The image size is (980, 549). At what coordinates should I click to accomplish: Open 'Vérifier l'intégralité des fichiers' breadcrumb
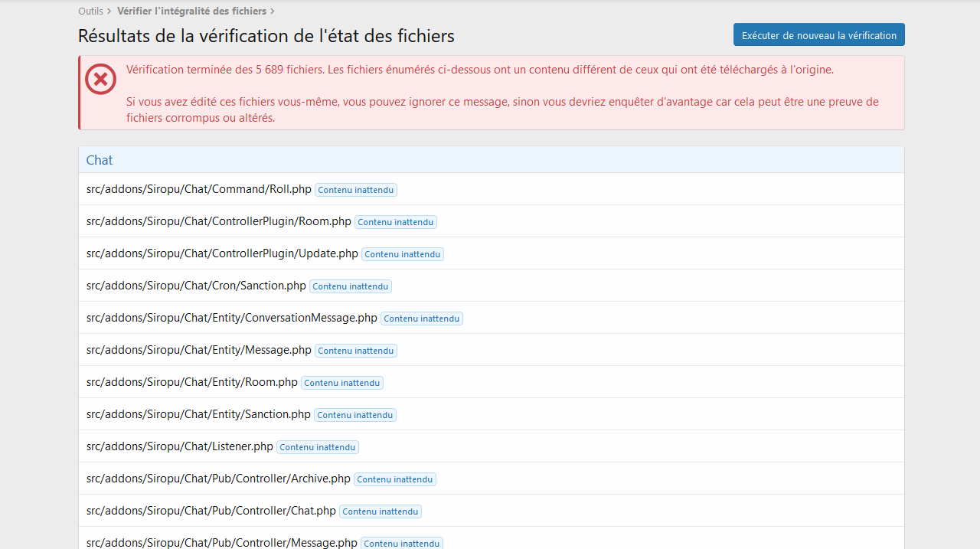[x=191, y=11]
